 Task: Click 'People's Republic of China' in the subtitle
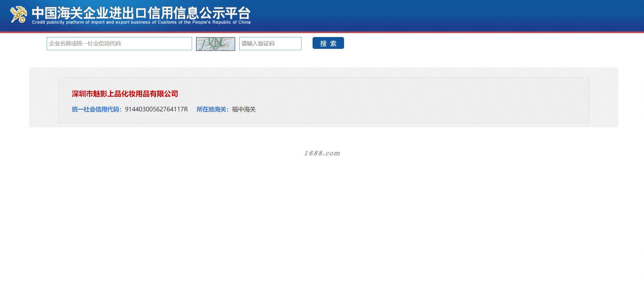[x=221, y=22]
